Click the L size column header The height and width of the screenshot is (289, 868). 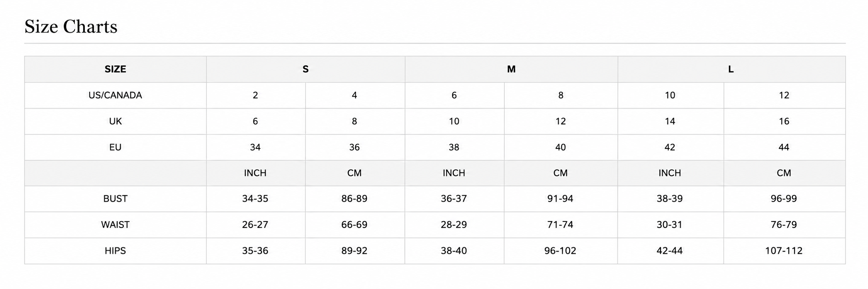click(731, 69)
